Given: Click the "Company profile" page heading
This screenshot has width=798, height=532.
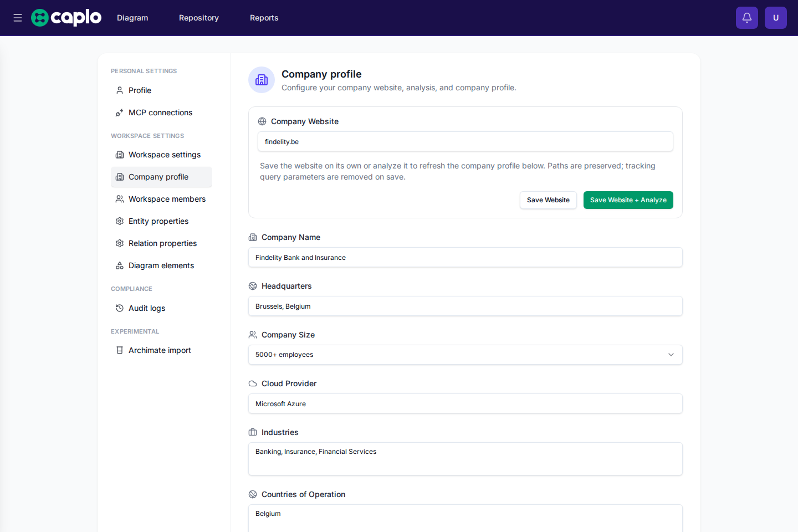Looking at the screenshot, I should point(321,74).
